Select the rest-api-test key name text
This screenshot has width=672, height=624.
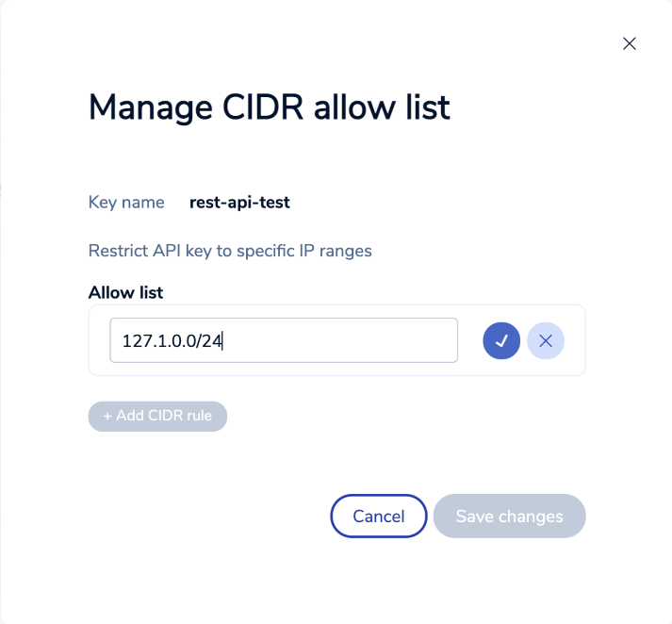point(239,202)
